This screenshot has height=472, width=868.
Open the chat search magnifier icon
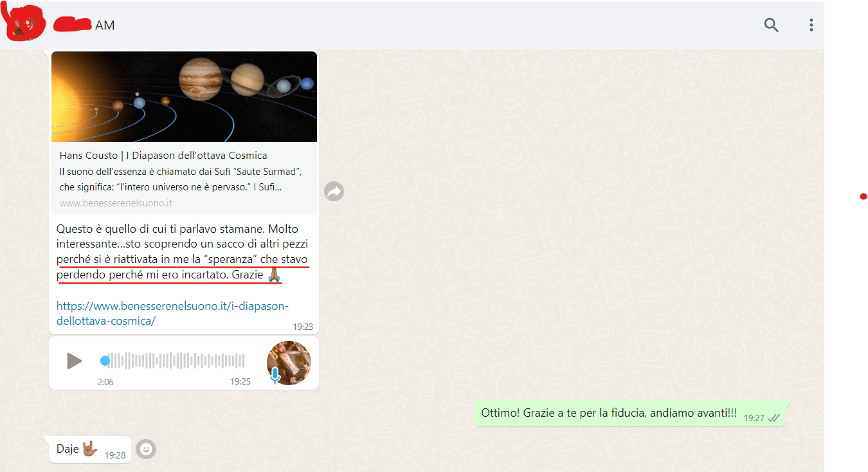771,25
